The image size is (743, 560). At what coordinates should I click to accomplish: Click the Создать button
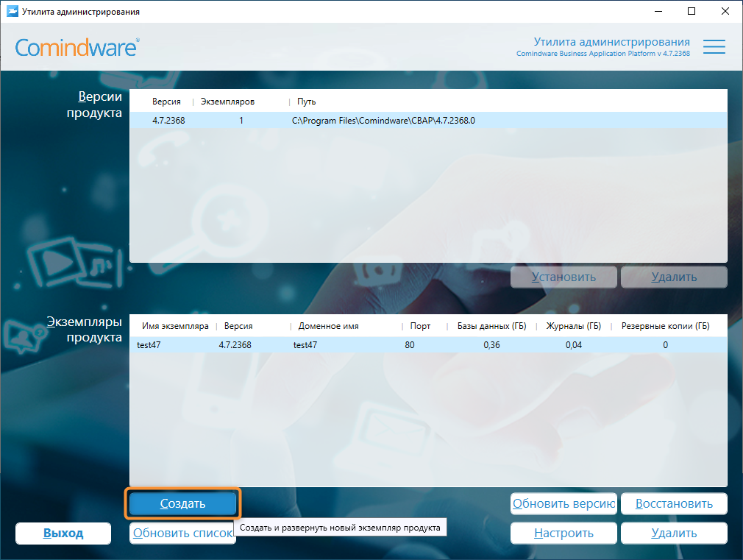click(182, 503)
